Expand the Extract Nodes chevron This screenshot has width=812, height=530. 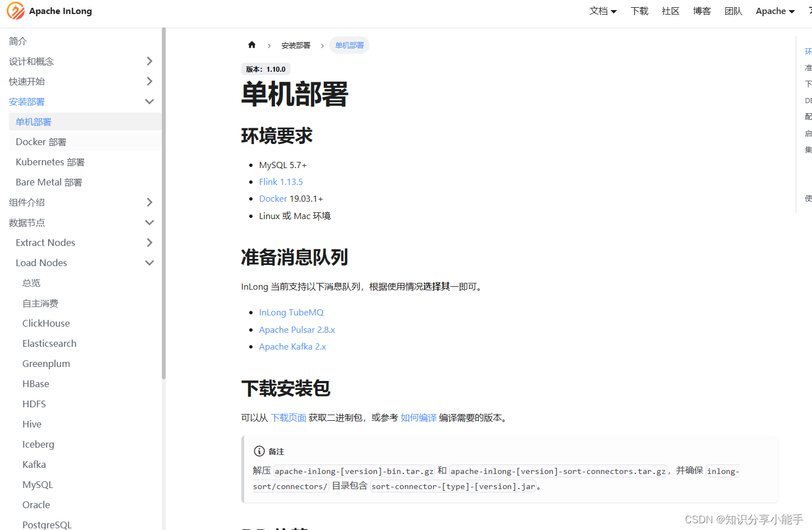[150, 243]
